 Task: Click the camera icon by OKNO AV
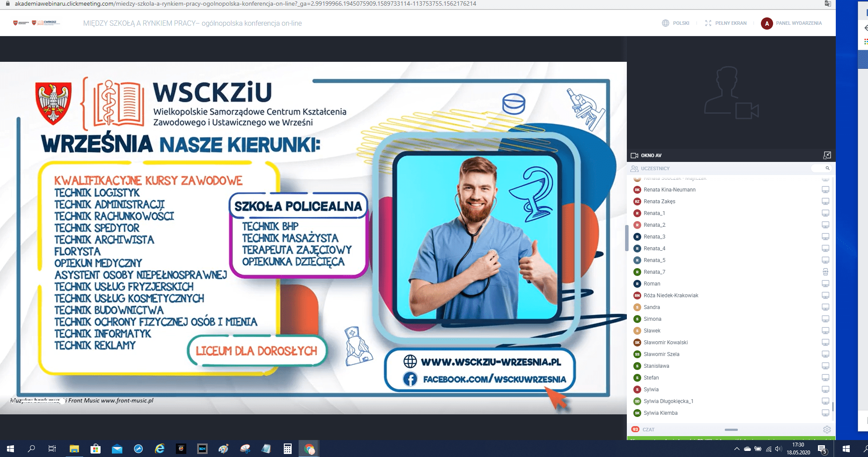click(x=634, y=155)
